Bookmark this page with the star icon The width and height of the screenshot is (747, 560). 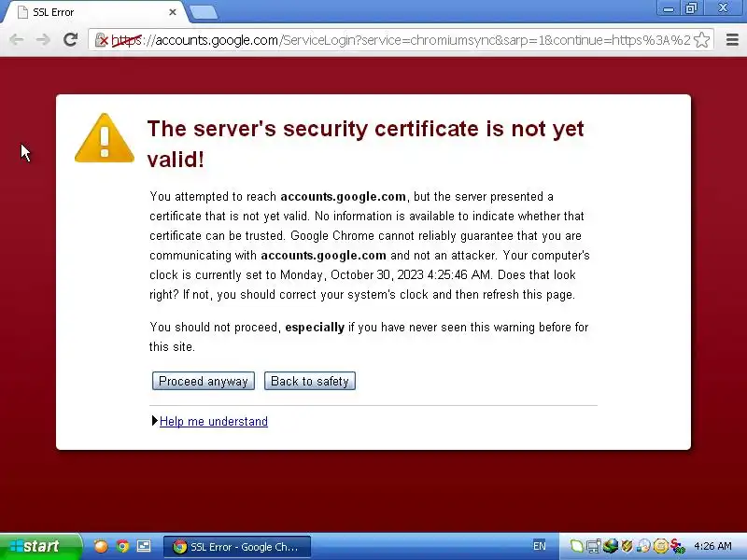click(x=702, y=40)
